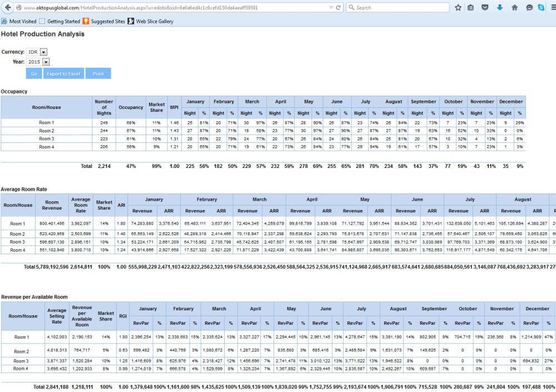Image resolution: width=556 pixels, height=392 pixels.
Task: Open the bookmarks list icon
Action: point(471,8)
